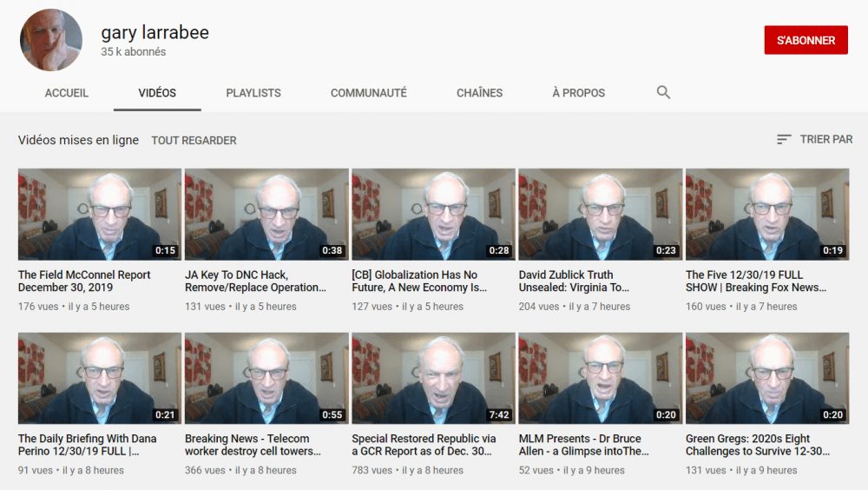The width and height of the screenshot is (868, 490).
Task: Open the Globalization Has No Future thumbnail
Action: pos(433,215)
